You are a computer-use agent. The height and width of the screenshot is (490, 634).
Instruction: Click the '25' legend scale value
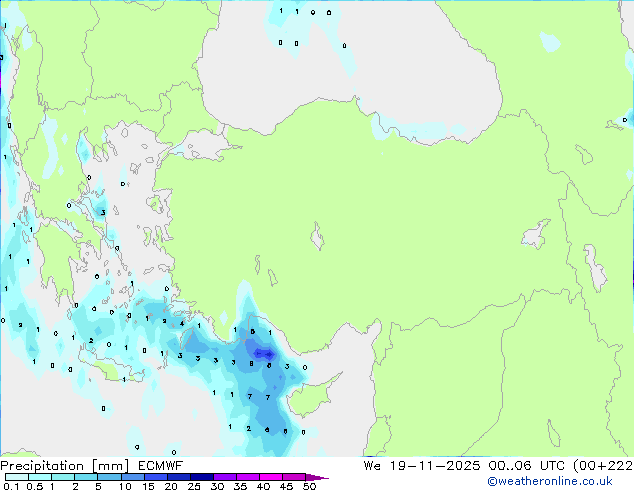pyautogui.click(x=194, y=486)
